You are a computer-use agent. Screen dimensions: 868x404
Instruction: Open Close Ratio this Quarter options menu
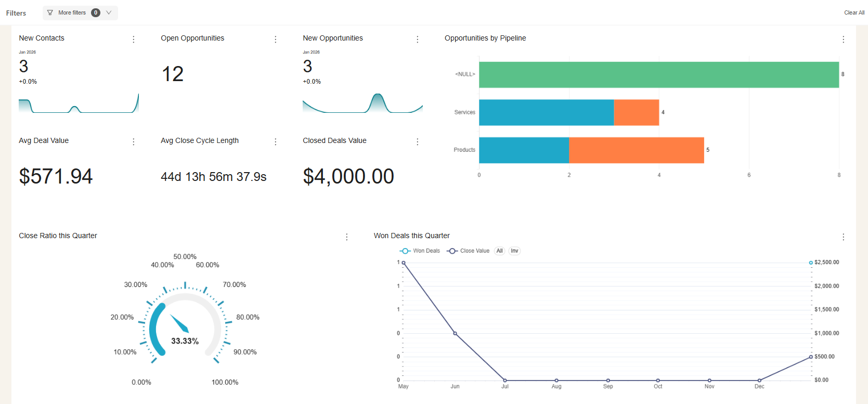[347, 237]
